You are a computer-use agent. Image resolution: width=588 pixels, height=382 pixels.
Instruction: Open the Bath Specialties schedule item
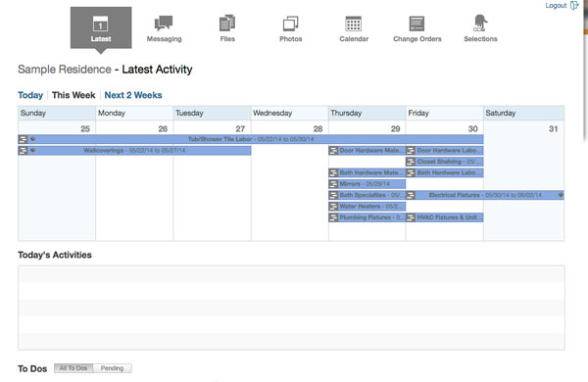[x=367, y=195]
